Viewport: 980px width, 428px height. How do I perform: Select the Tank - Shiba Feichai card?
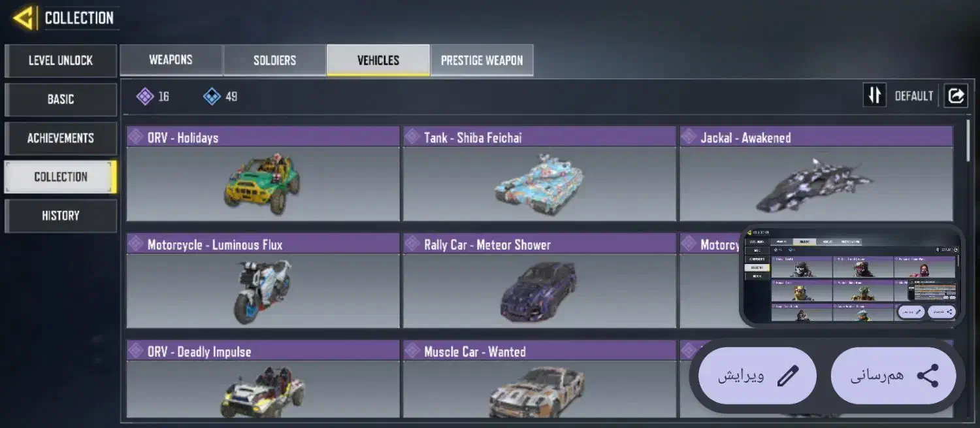tap(540, 174)
